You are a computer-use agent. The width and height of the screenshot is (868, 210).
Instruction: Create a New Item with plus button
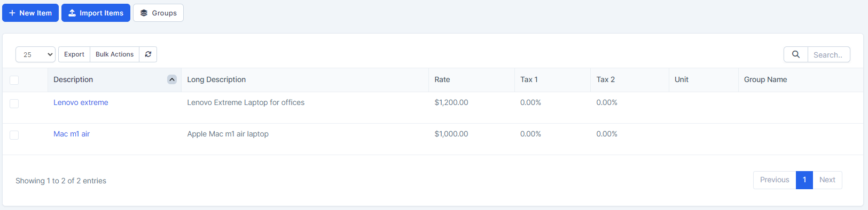30,13
